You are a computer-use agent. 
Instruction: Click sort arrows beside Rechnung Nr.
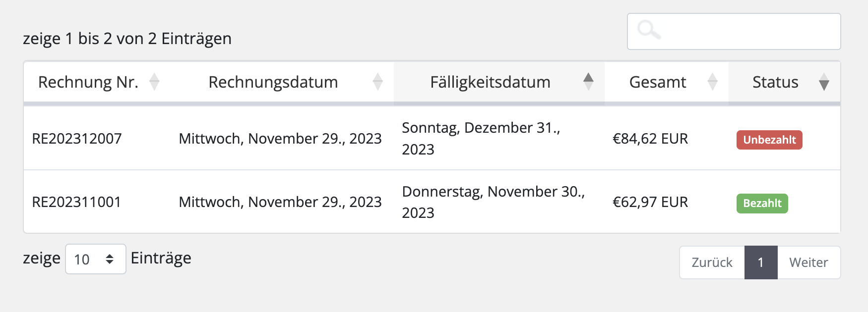[154, 82]
